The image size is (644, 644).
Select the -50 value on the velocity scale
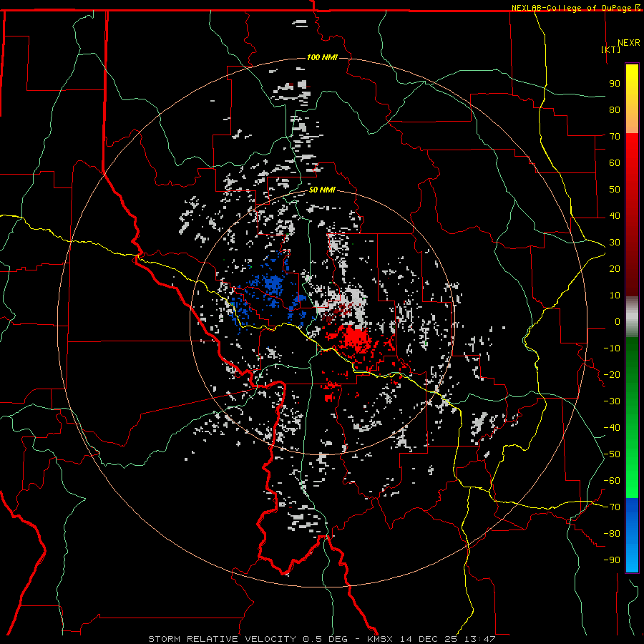[x=612, y=454]
